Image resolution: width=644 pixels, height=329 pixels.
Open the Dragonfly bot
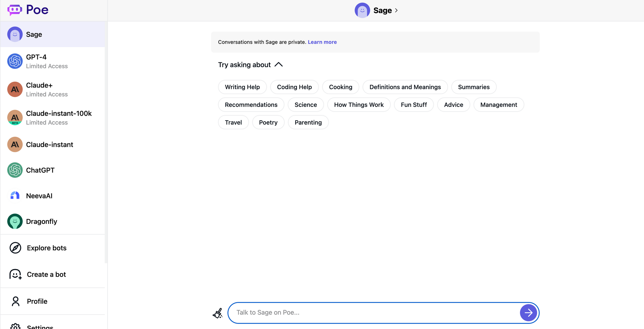tap(42, 221)
